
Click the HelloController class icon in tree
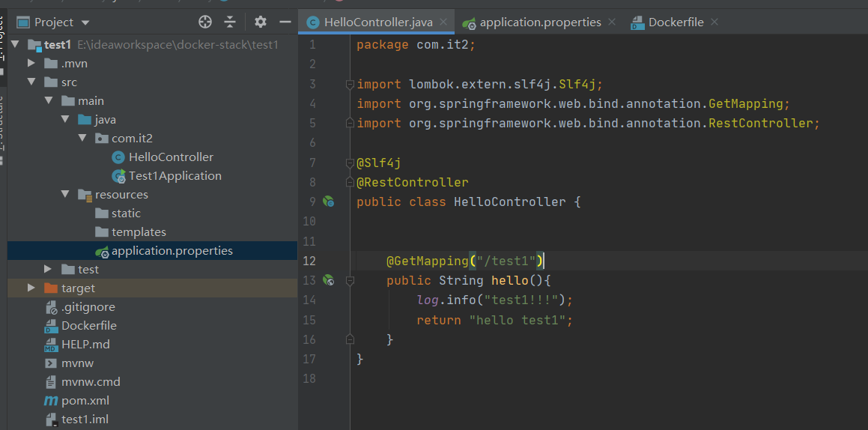(118, 157)
